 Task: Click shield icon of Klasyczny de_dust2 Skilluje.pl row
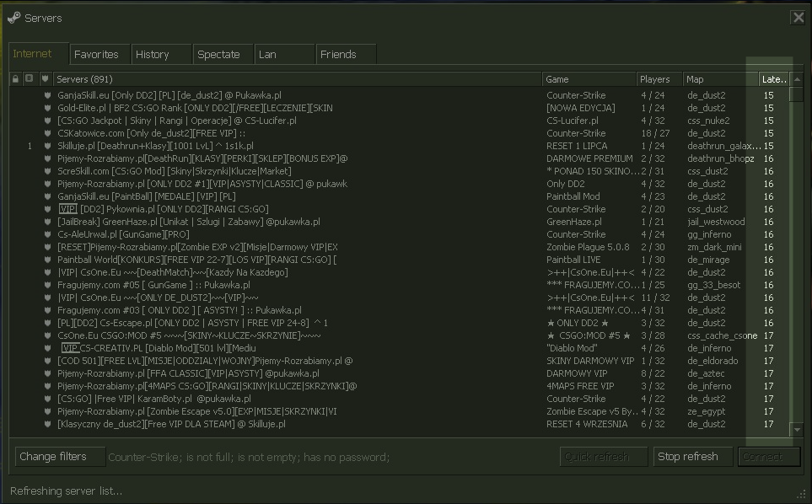(48, 424)
